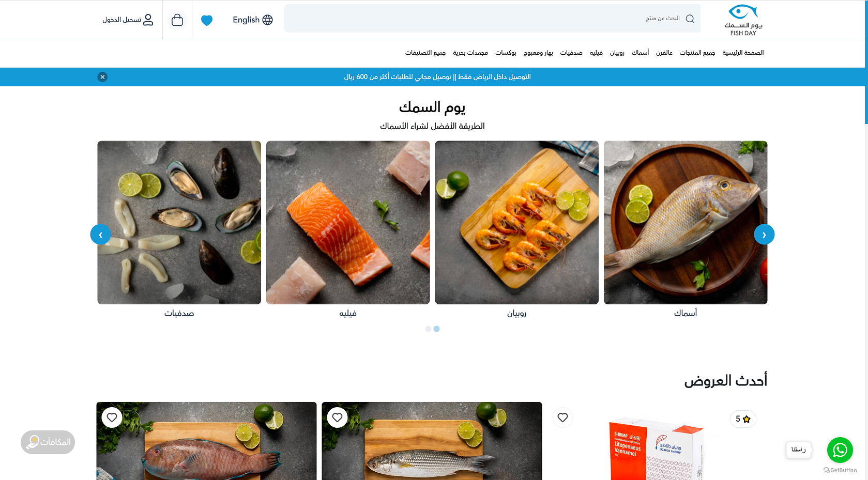Viewport: 868px width, 480px height.
Task: Select the first carousel pagination dot
Action: click(428, 329)
